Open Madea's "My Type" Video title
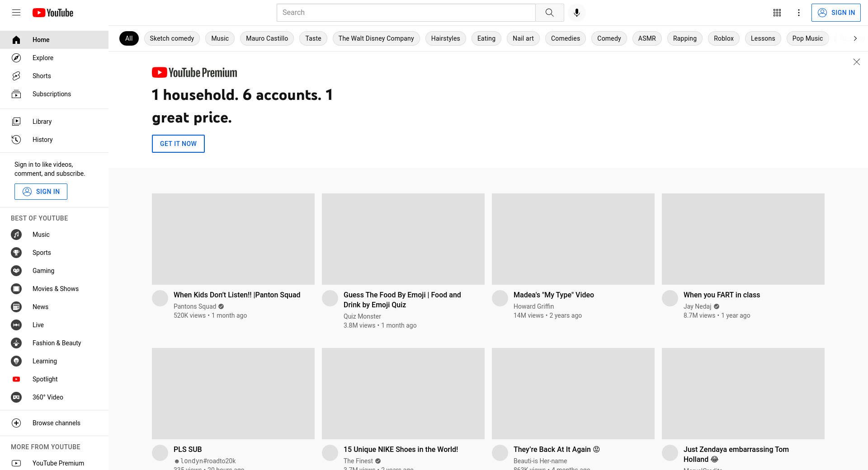Viewport: 868px width, 470px height. pos(554,295)
